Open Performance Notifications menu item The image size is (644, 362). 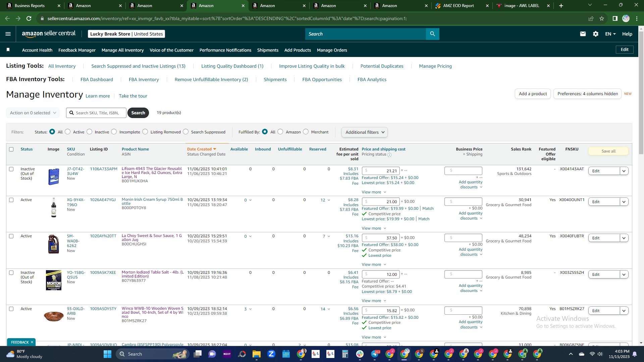point(225,50)
